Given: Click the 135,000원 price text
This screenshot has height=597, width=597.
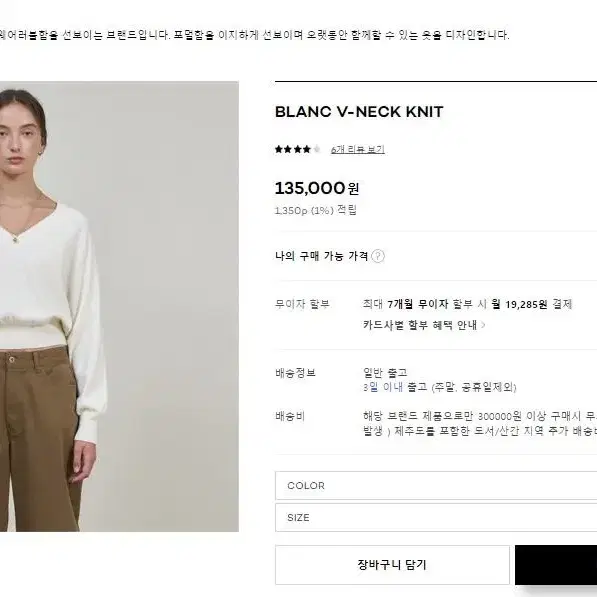Looking at the screenshot, I should [x=317, y=188].
